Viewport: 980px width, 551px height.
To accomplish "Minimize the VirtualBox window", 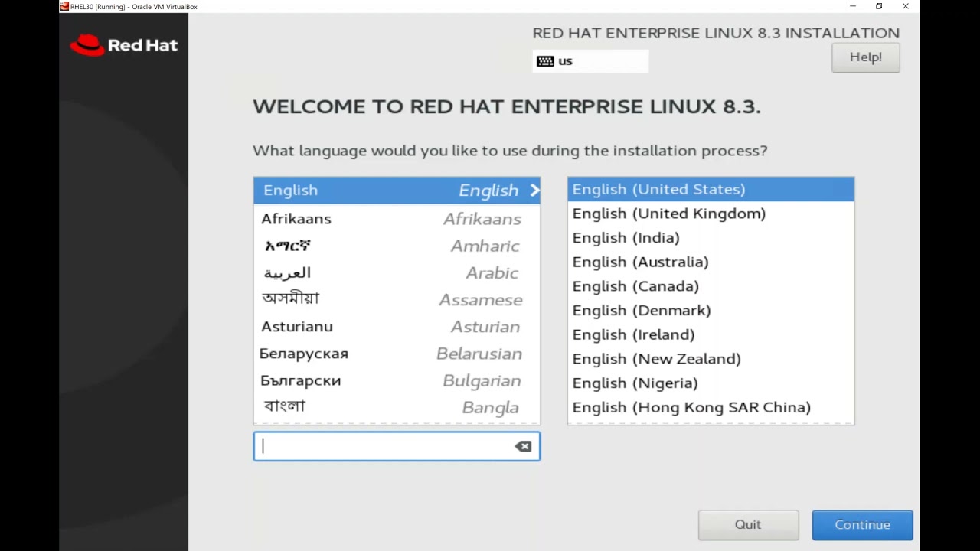I will [x=853, y=7].
